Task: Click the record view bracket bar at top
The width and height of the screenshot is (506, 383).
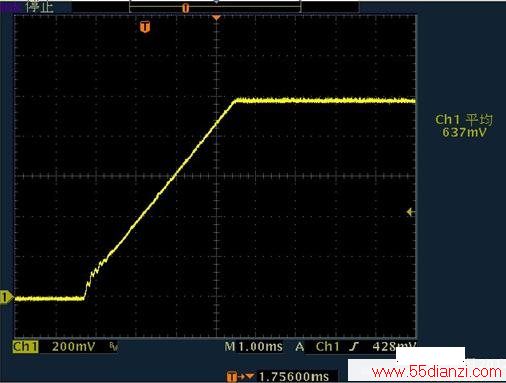Action: [215, 7]
